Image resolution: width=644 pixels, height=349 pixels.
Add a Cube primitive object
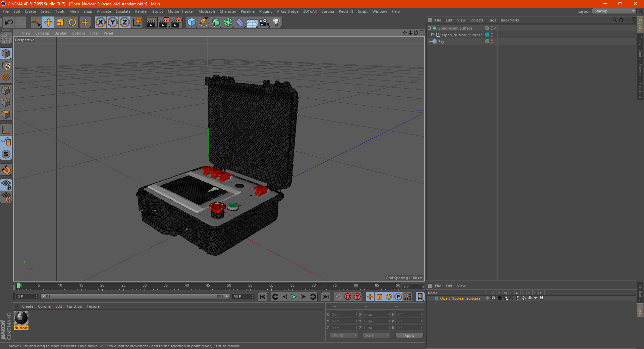192,22
